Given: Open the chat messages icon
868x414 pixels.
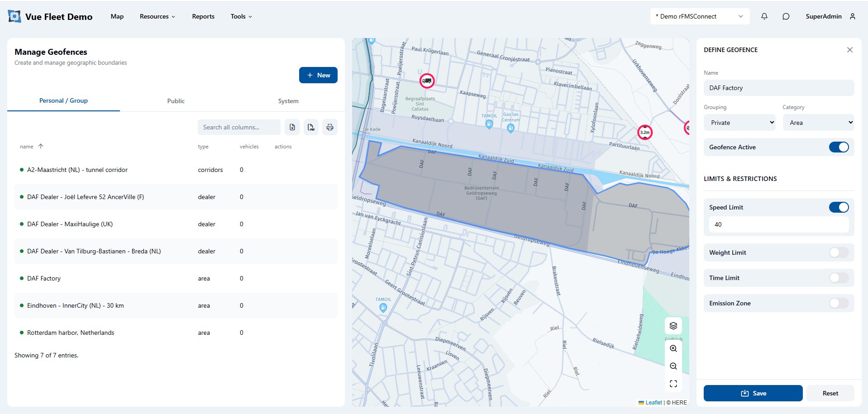Looking at the screenshot, I should point(786,16).
